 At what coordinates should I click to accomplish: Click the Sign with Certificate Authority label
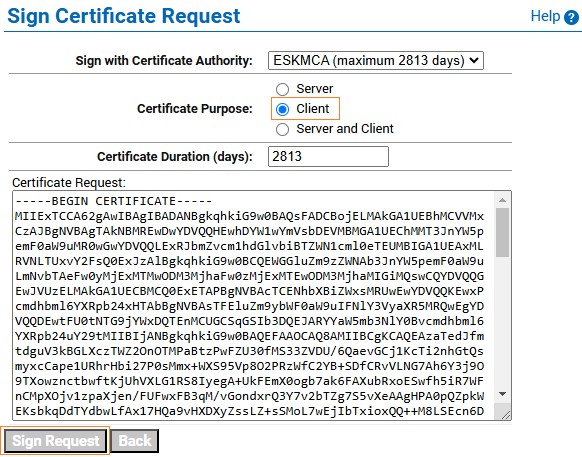[x=164, y=61]
